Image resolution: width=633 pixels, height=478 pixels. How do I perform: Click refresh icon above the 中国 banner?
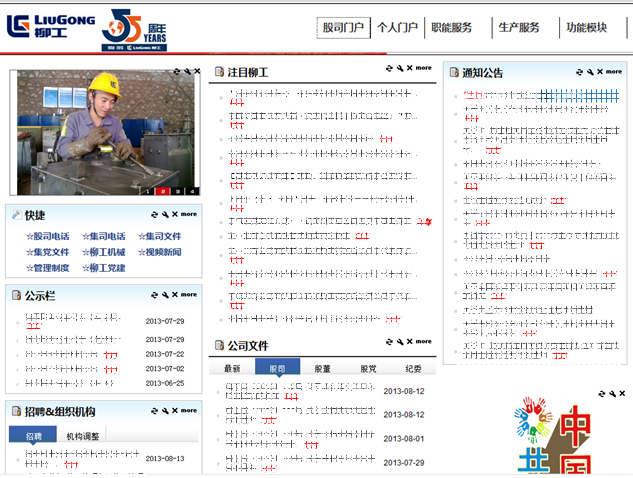coord(604,394)
